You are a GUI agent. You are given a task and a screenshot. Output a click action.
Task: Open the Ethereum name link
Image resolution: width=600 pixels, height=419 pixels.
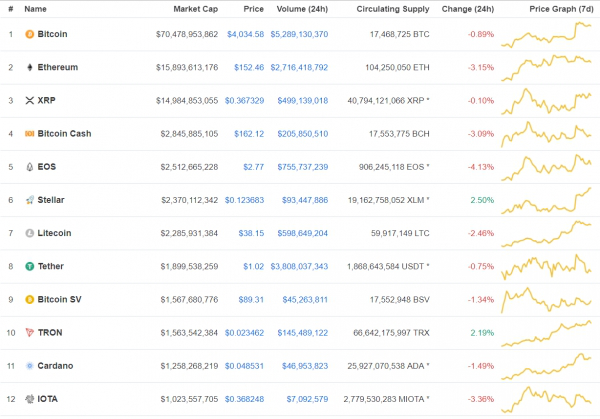[58, 67]
